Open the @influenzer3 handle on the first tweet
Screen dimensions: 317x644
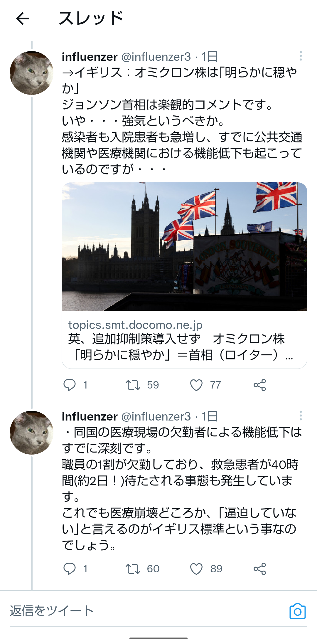(156, 57)
